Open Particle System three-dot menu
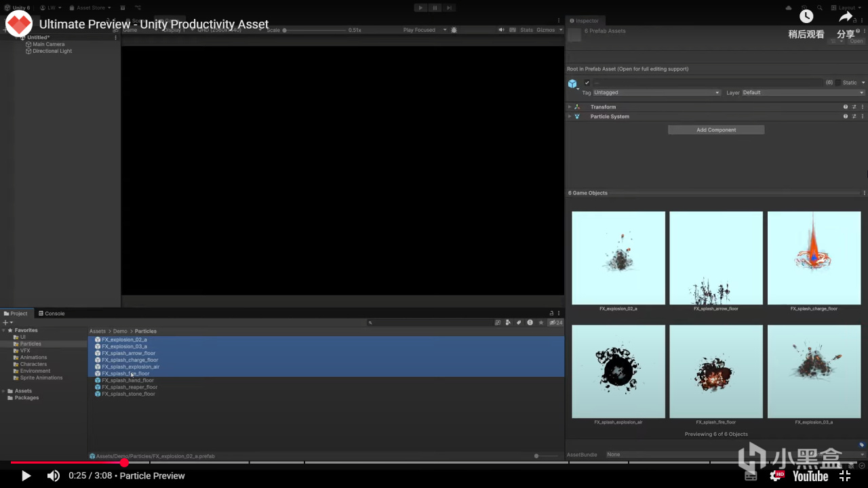 863,117
